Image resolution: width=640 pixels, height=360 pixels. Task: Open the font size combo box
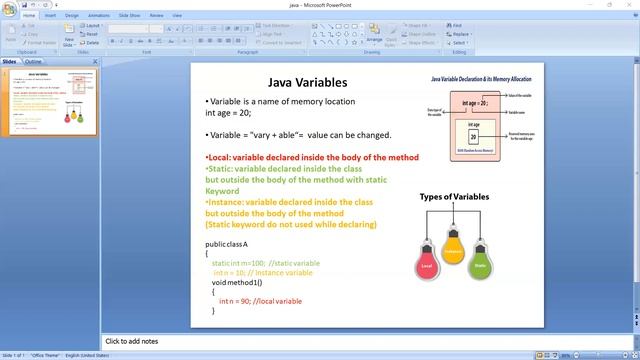(156, 29)
